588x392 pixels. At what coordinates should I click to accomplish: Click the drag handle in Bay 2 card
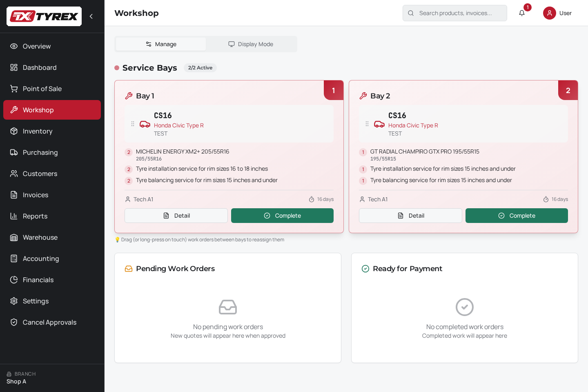click(367, 124)
